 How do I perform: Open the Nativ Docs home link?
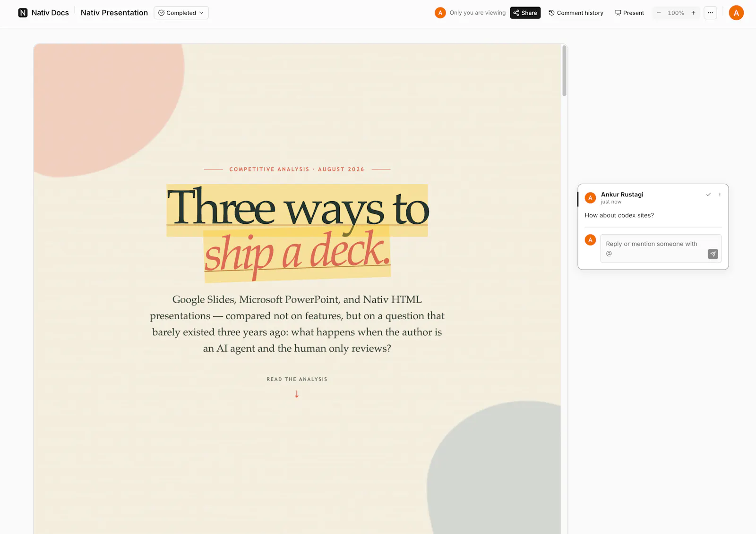point(43,13)
